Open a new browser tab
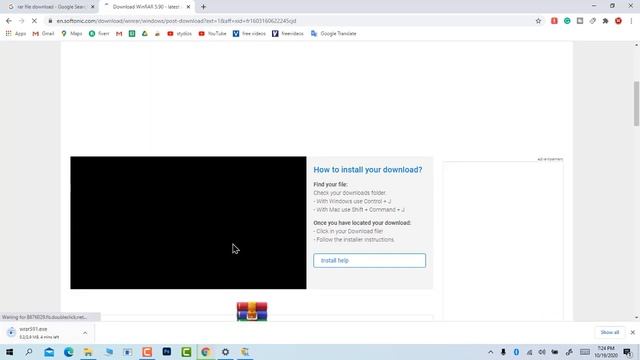Viewport: 640px width, 360px height. pyautogui.click(x=203, y=7)
